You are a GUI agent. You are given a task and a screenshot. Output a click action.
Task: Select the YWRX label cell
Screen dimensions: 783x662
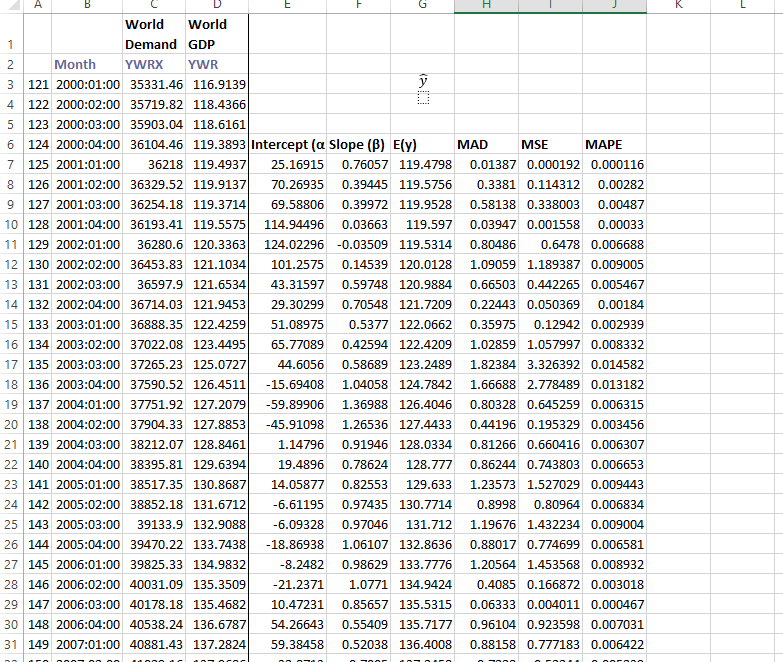tap(154, 64)
